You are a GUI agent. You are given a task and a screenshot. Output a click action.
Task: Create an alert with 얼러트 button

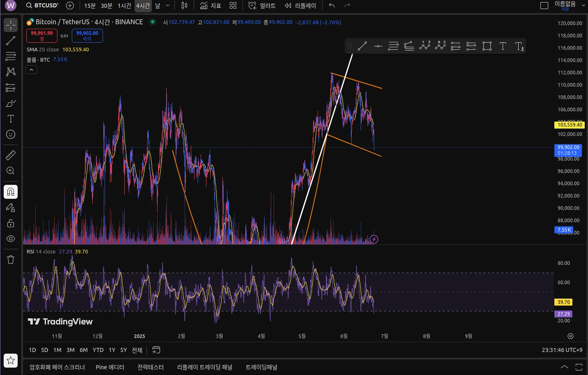click(x=262, y=6)
